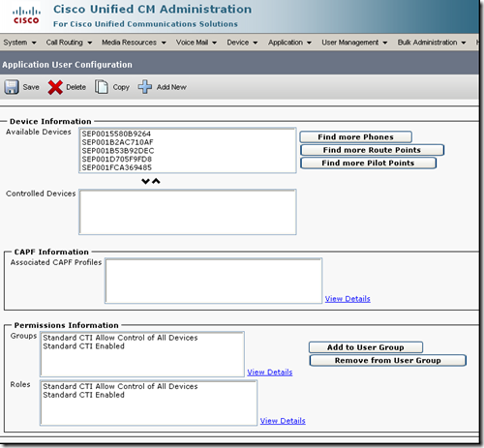Open the Device menu
This screenshot has width=484, height=448.
pyautogui.click(x=242, y=43)
